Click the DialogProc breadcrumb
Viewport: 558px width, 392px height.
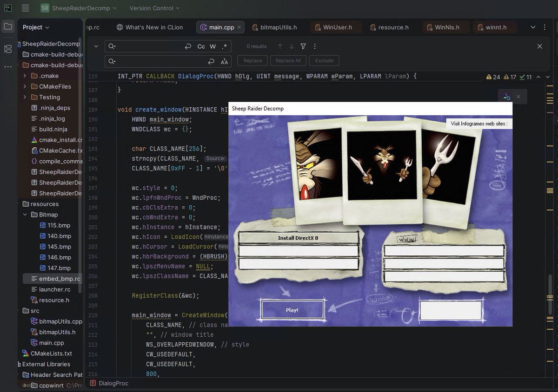click(109, 383)
